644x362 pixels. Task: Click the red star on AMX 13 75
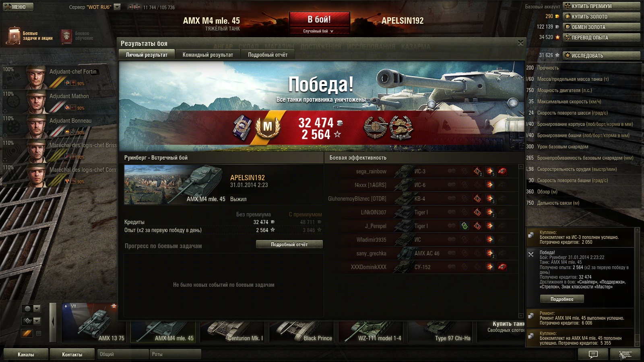tap(114, 306)
